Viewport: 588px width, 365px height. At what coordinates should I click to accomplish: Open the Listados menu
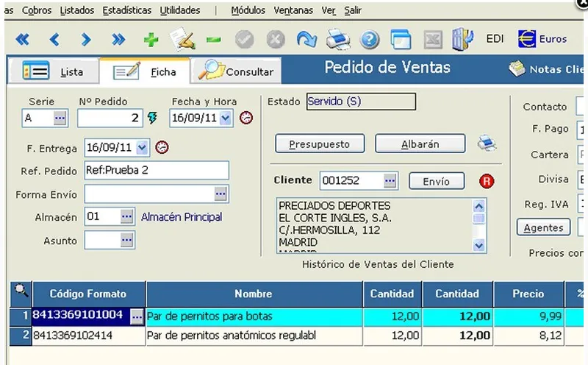tap(77, 10)
